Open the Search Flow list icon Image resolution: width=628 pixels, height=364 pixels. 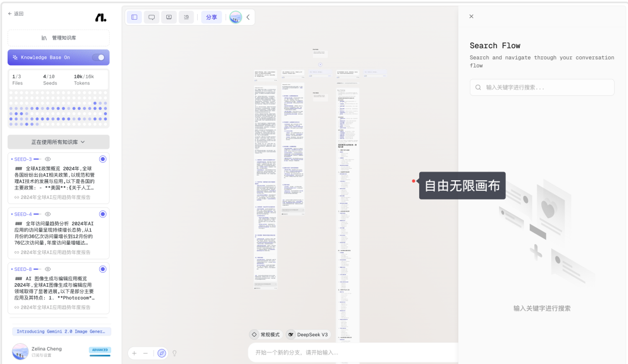pos(186,17)
